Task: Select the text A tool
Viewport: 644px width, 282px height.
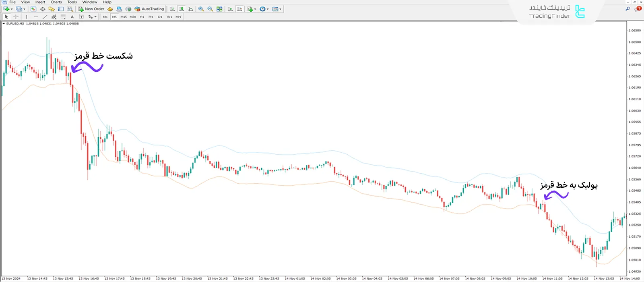Action: [72, 17]
